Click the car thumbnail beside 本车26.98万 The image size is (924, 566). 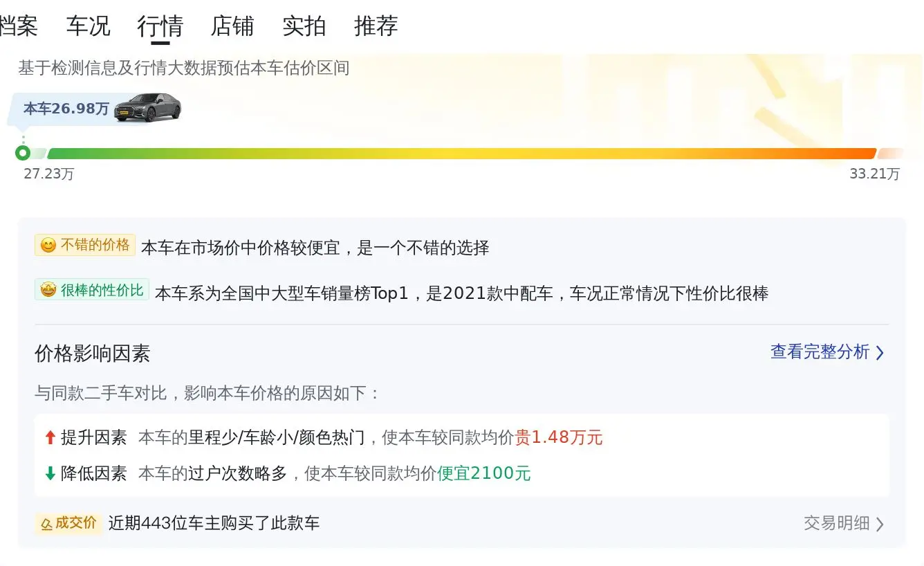click(148, 107)
